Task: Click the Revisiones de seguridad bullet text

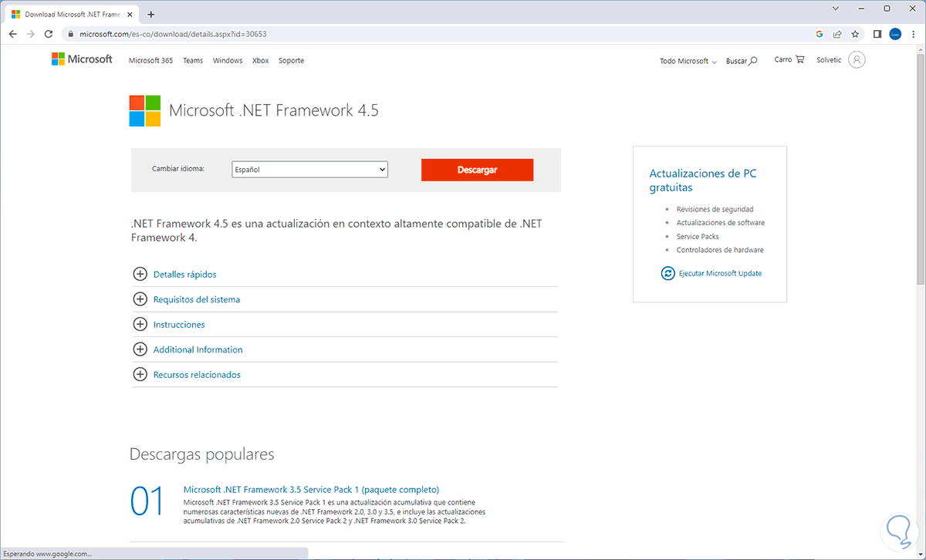Action: click(x=715, y=209)
